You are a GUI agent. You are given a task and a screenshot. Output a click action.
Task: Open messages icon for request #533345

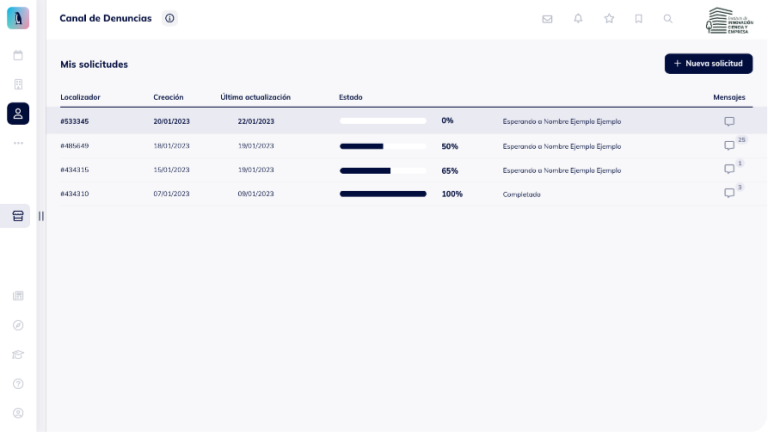(729, 121)
